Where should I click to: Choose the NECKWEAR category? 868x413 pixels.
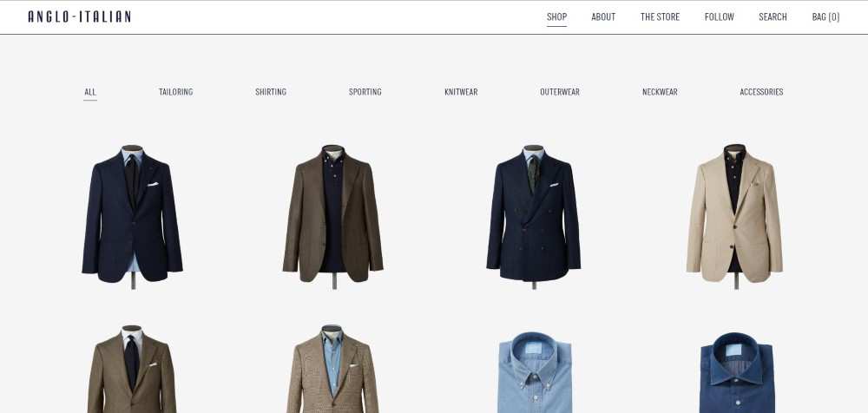pyautogui.click(x=660, y=92)
